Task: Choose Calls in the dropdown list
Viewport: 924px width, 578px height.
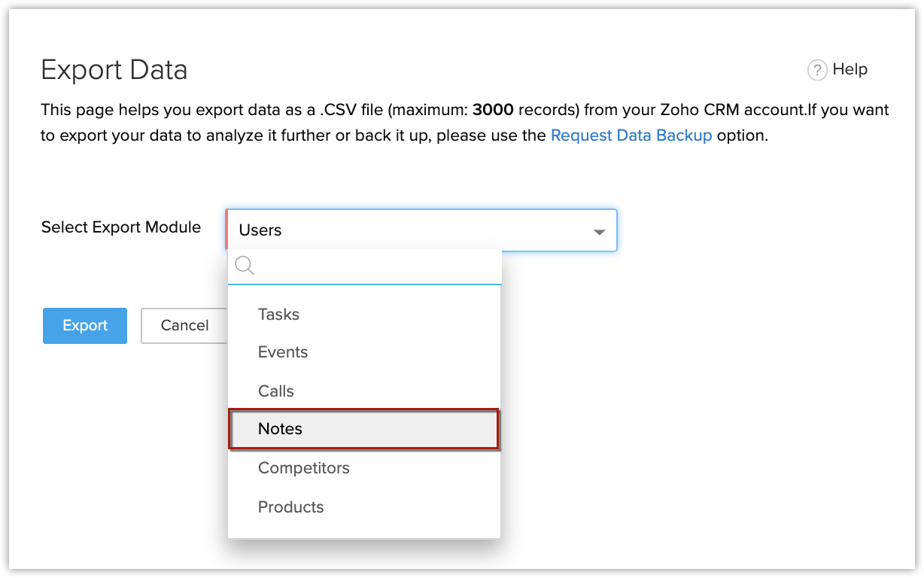Action: coord(276,391)
